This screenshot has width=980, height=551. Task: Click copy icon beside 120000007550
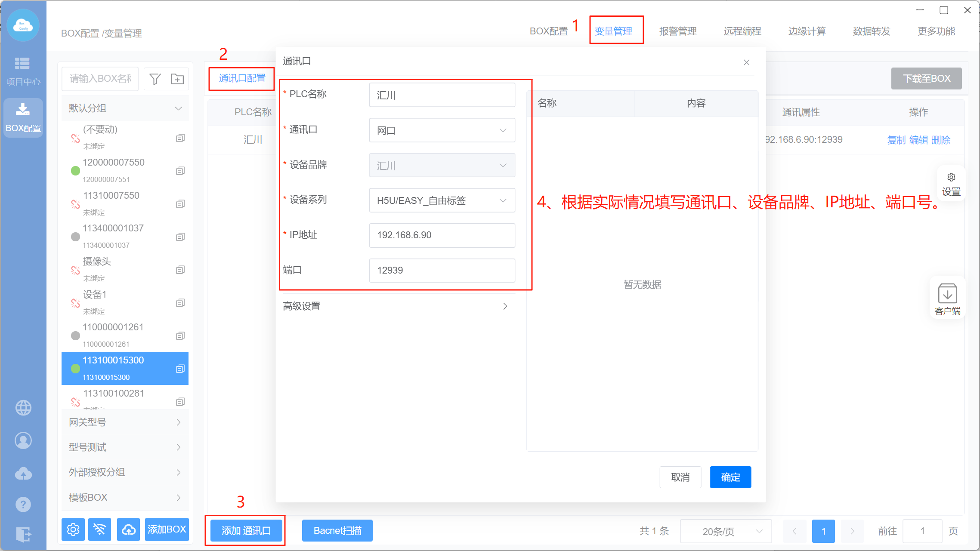180,171
